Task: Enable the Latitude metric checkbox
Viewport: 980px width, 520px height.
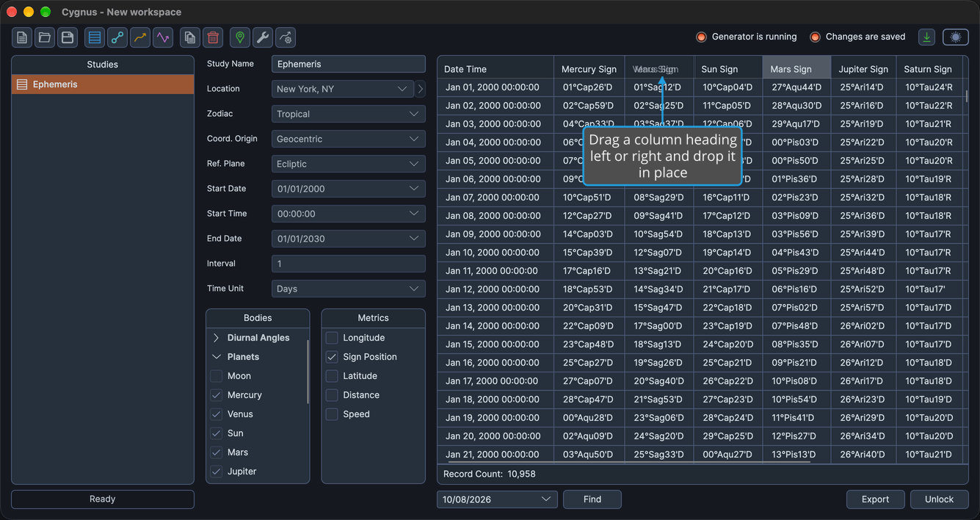Action: point(332,376)
